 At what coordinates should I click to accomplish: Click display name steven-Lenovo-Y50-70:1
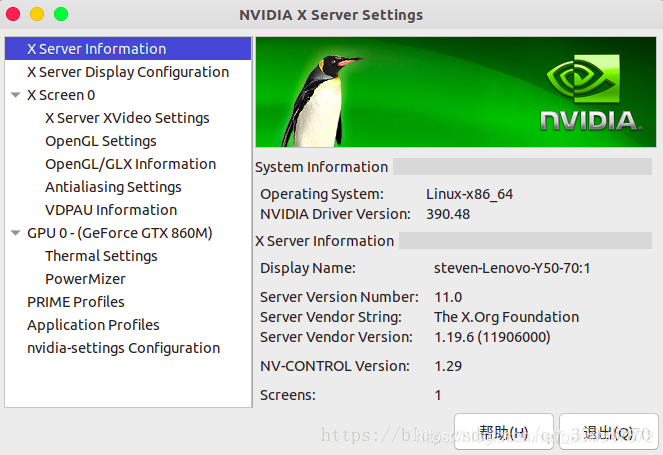[512, 268]
